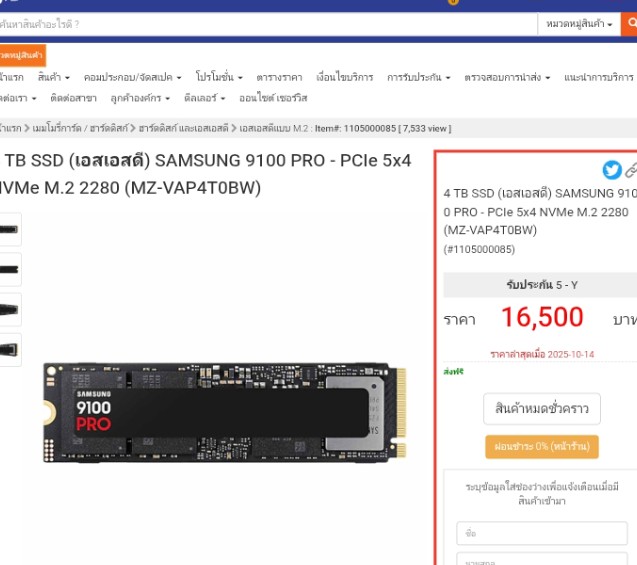The height and width of the screenshot is (565, 637).
Task: Open the หมวดหมู่สินค้า category dropdown
Action: click(579, 24)
